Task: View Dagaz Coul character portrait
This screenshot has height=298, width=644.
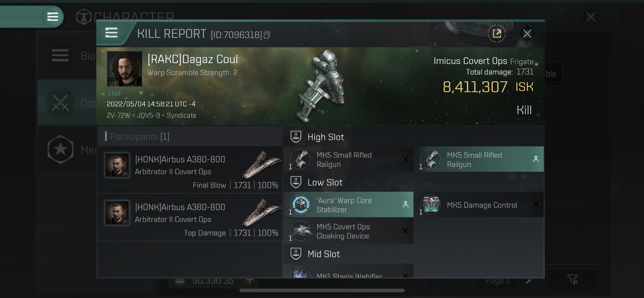Action: tap(125, 69)
